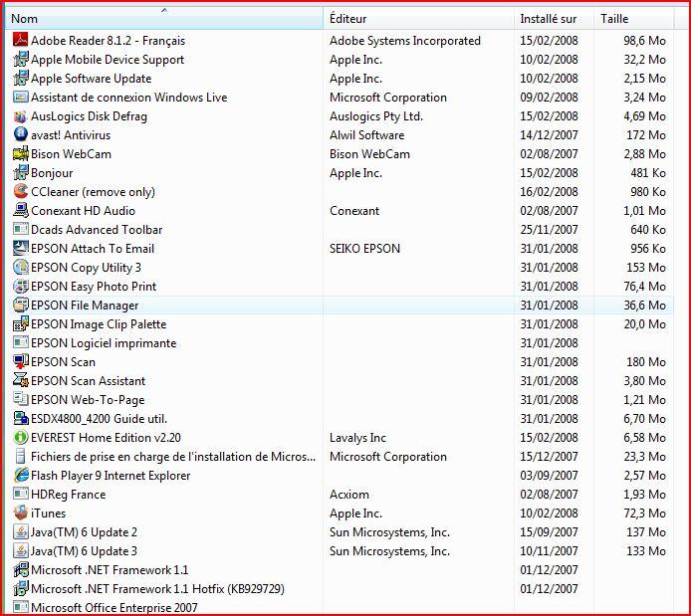Click the EVEREST Home Edition icon
The height and width of the screenshot is (616, 691).
tap(20, 437)
